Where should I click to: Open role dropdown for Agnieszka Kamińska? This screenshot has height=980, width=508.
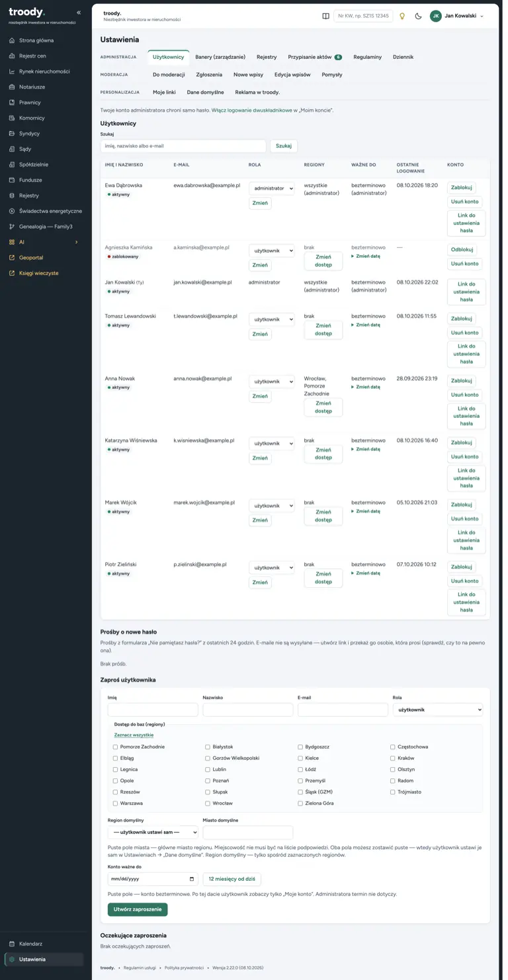coord(272,251)
